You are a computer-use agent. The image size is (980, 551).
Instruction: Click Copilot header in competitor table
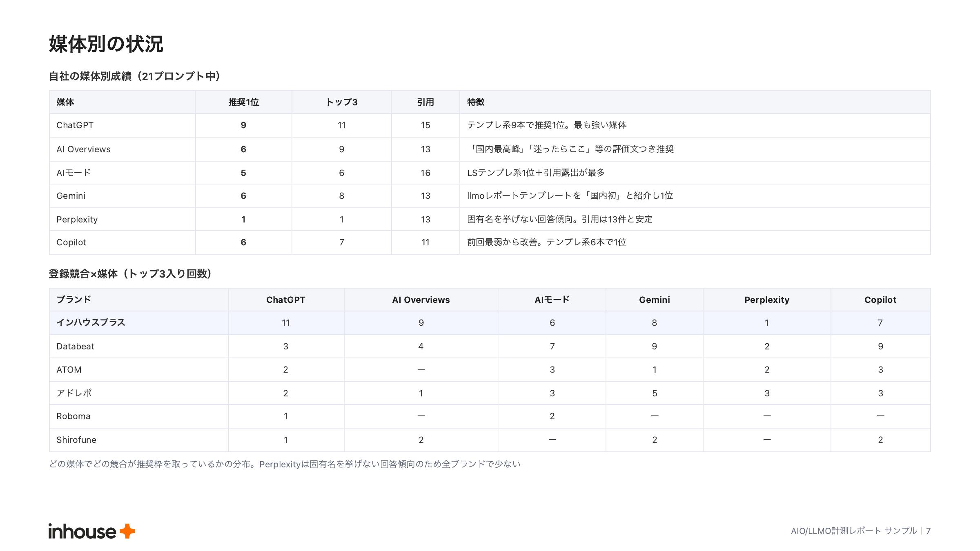pyautogui.click(x=880, y=300)
